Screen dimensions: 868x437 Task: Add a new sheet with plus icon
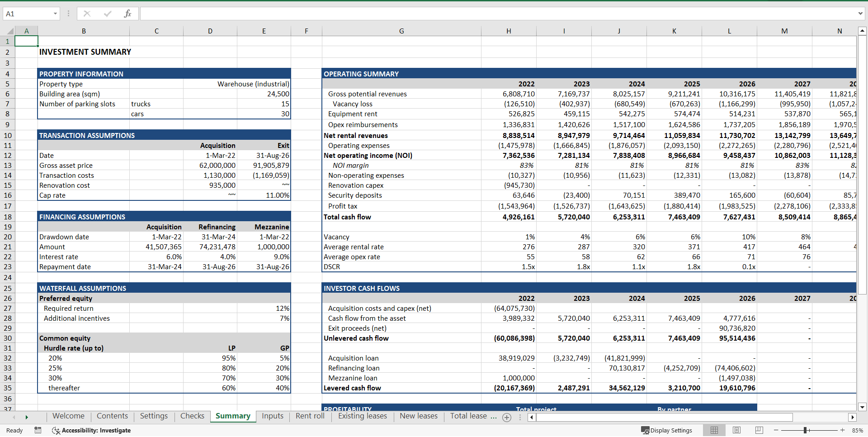point(507,418)
